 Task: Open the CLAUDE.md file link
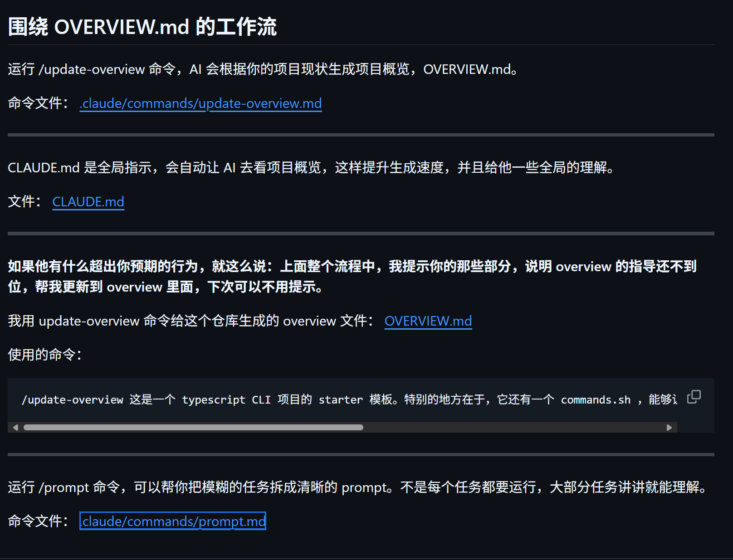pos(88,202)
